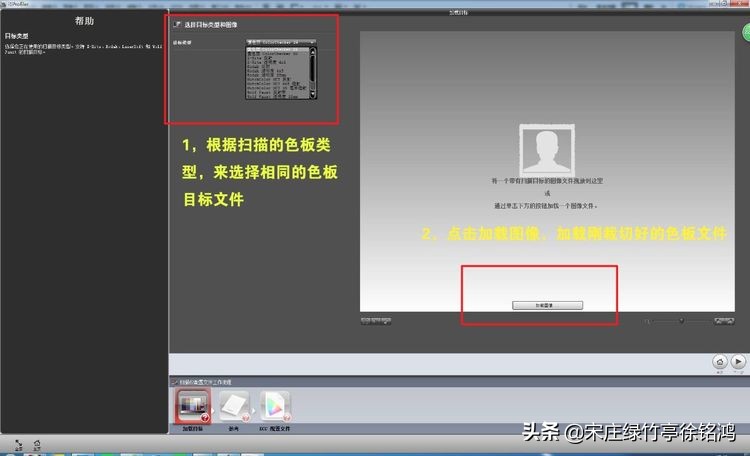Image resolution: width=750 pixels, height=456 pixels.
Task: Select the ICC 配置文件 workflow step icon
Action: tap(275, 406)
